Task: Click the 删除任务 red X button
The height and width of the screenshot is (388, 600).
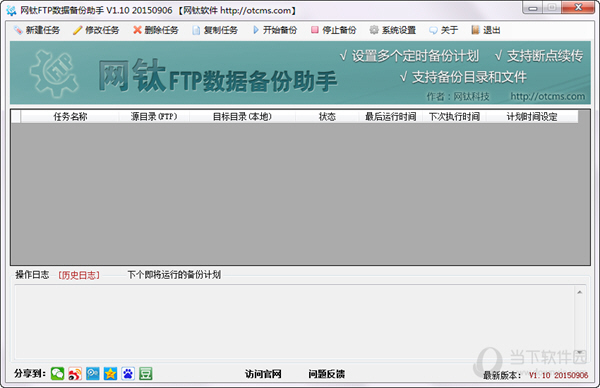Action: coord(156,30)
